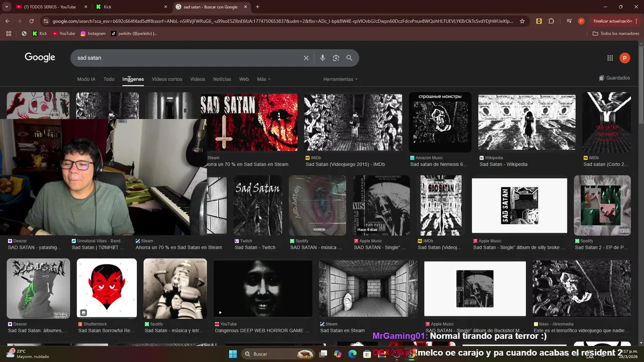The image size is (644, 362).
Task: Click the Chrome address bar URL
Action: (282, 21)
